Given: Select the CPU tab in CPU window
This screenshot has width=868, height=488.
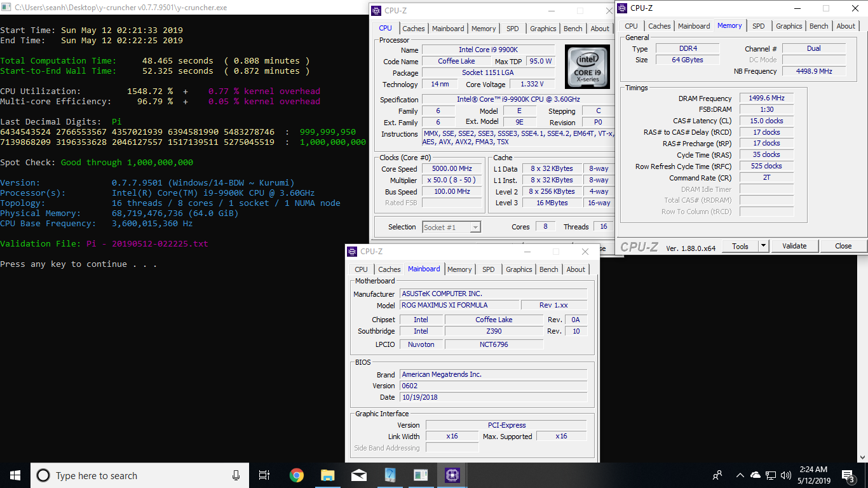Looking at the screenshot, I should [386, 28].
